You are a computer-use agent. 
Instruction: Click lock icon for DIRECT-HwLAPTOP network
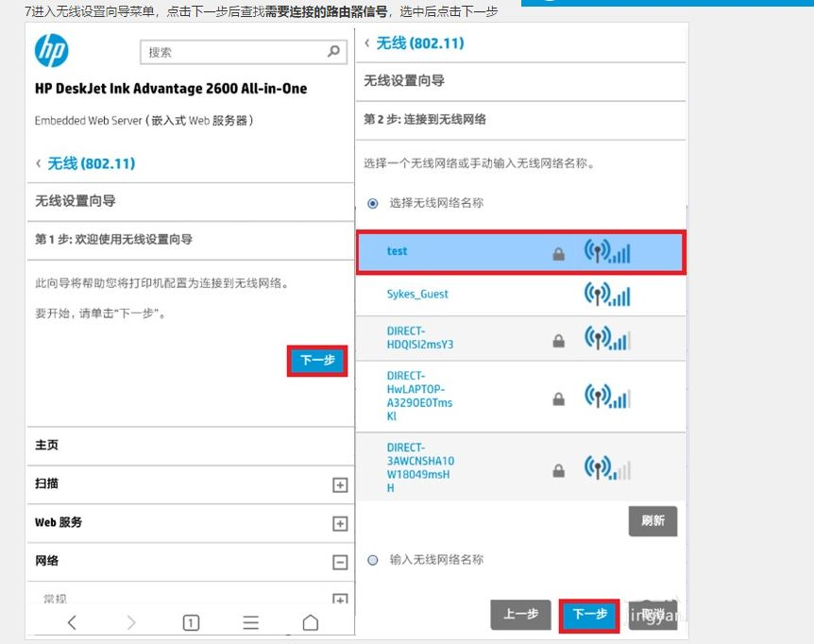(559, 399)
